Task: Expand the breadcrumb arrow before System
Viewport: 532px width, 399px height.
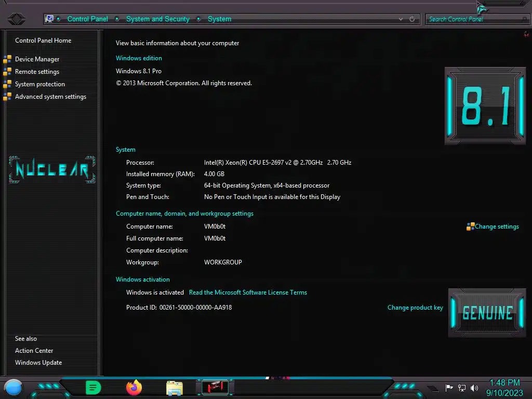Action: [198, 19]
